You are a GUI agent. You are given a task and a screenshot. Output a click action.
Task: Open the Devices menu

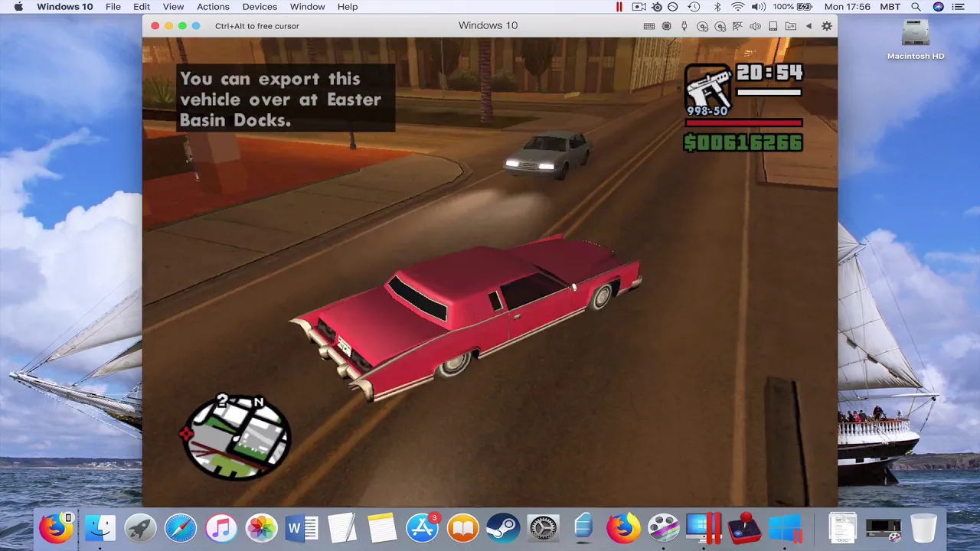tap(260, 7)
